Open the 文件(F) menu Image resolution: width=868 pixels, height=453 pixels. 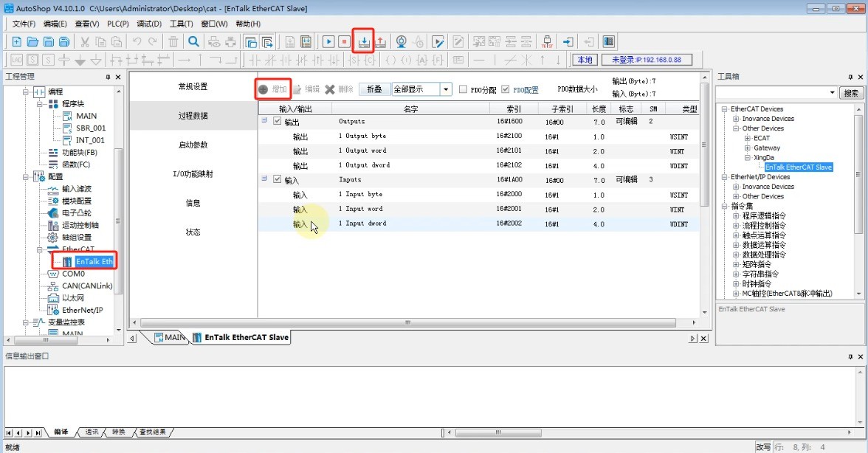(x=24, y=24)
